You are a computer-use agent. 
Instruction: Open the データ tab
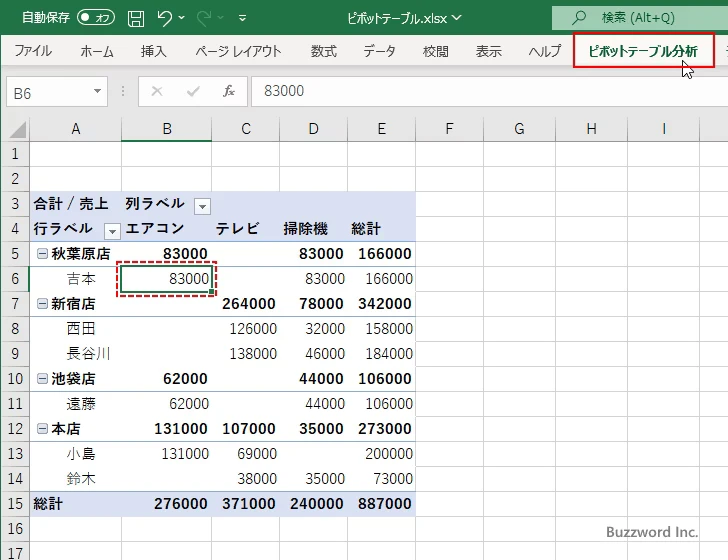379,51
